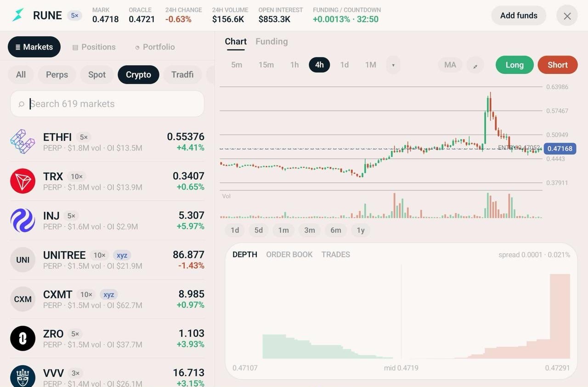Click the 24H volume $156.6K
This screenshot has width=588, height=387.
pyautogui.click(x=228, y=19)
